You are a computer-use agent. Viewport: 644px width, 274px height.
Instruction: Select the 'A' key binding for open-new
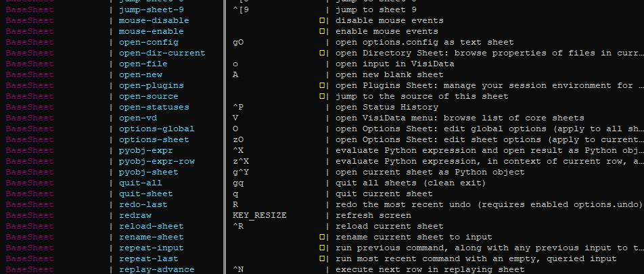pyautogui.click(x=235, y=74)
